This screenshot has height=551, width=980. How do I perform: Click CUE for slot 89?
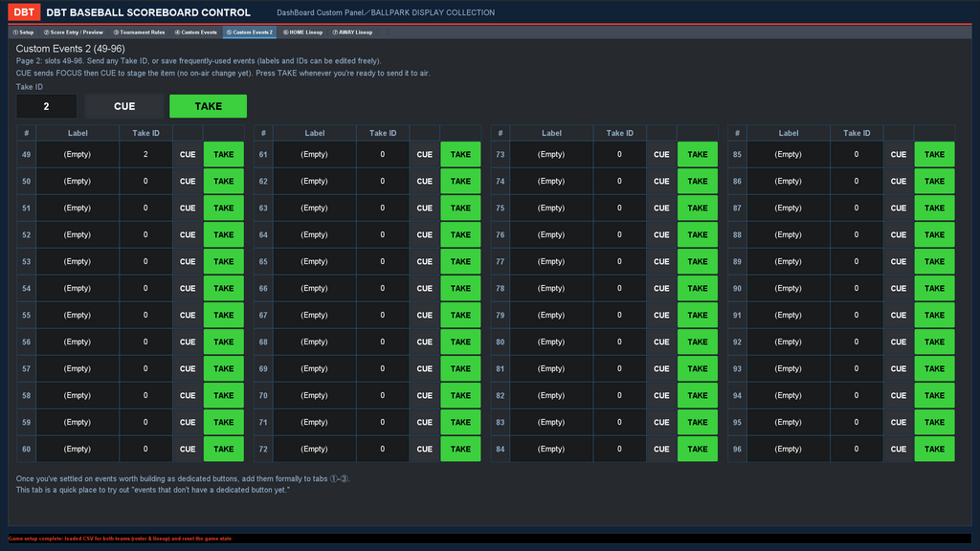coord(898,262)
